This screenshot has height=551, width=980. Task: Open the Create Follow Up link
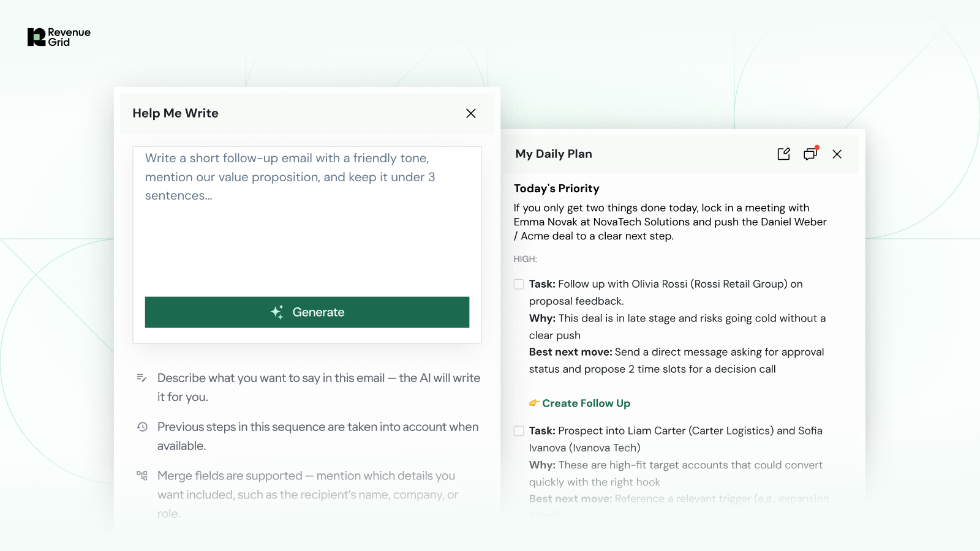pos(586,403)
